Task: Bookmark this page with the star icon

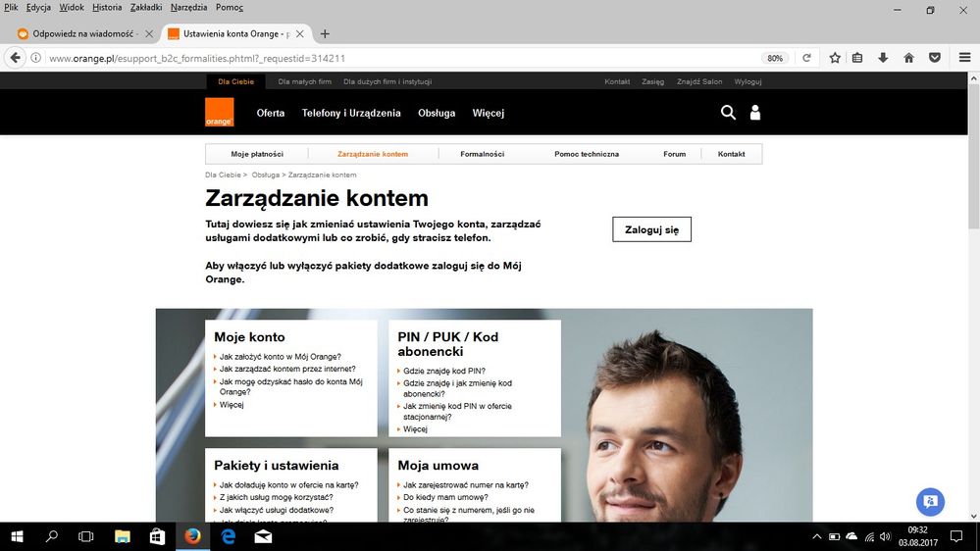Action: point(835,58)
